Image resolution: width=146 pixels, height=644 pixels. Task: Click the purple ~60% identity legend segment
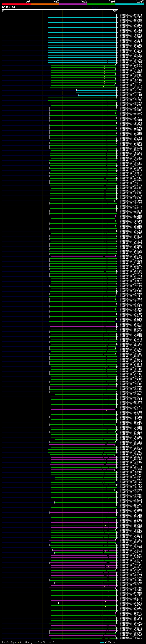click(73, 4)
